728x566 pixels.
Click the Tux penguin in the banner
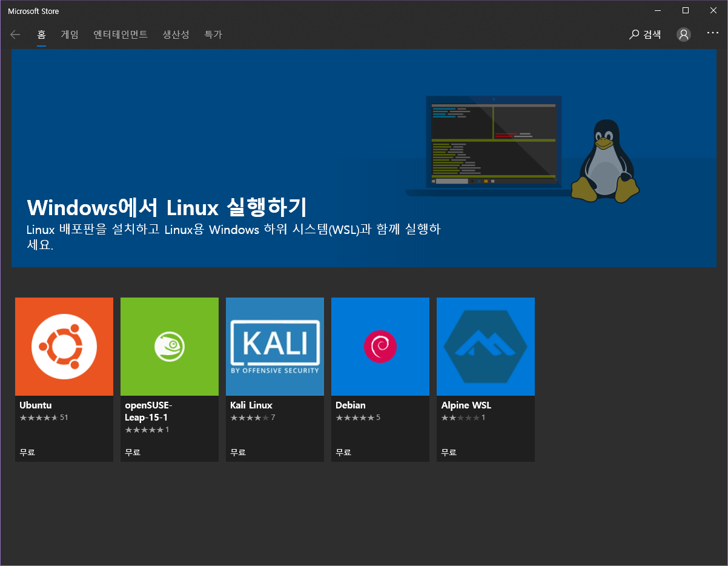point(605,161)
